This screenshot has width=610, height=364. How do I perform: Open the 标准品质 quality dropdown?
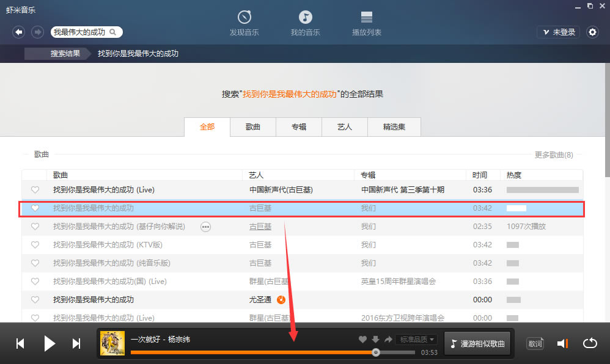tap(416, 340)
